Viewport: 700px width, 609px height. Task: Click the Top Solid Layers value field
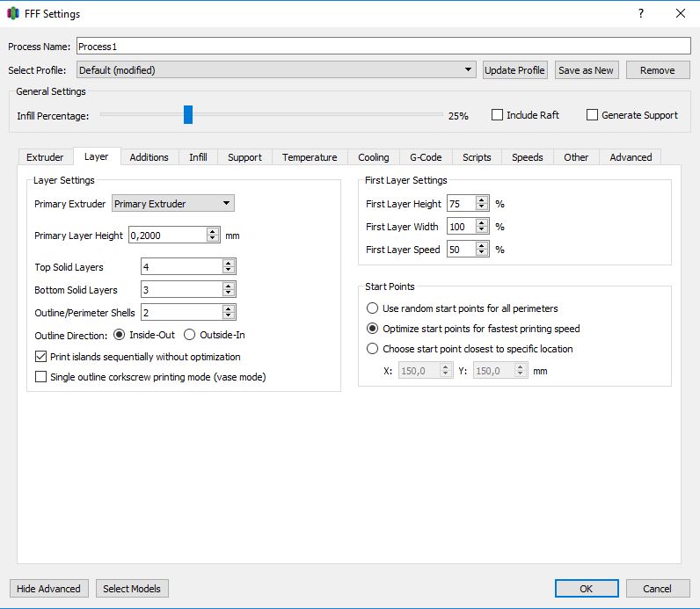[182, 267]
